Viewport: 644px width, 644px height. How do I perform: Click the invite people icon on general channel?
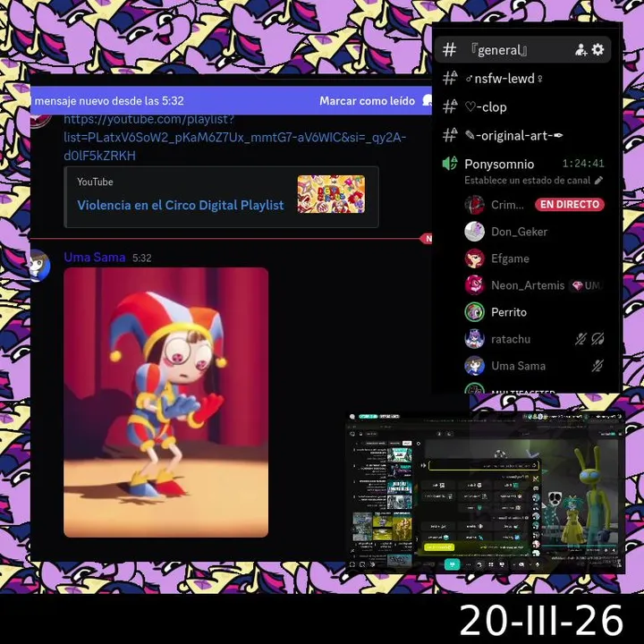click(x=580, y=50)
